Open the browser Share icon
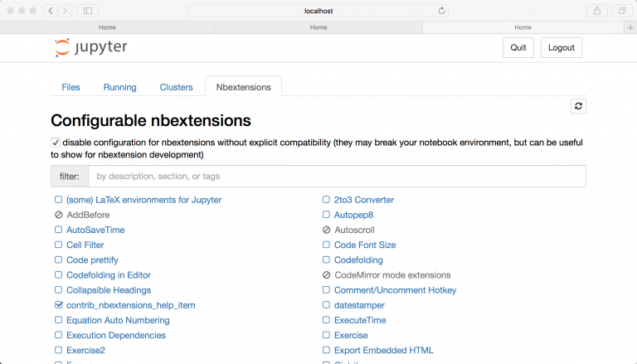The width and height of the screenshot is (637, 364). tap(597, 11)
